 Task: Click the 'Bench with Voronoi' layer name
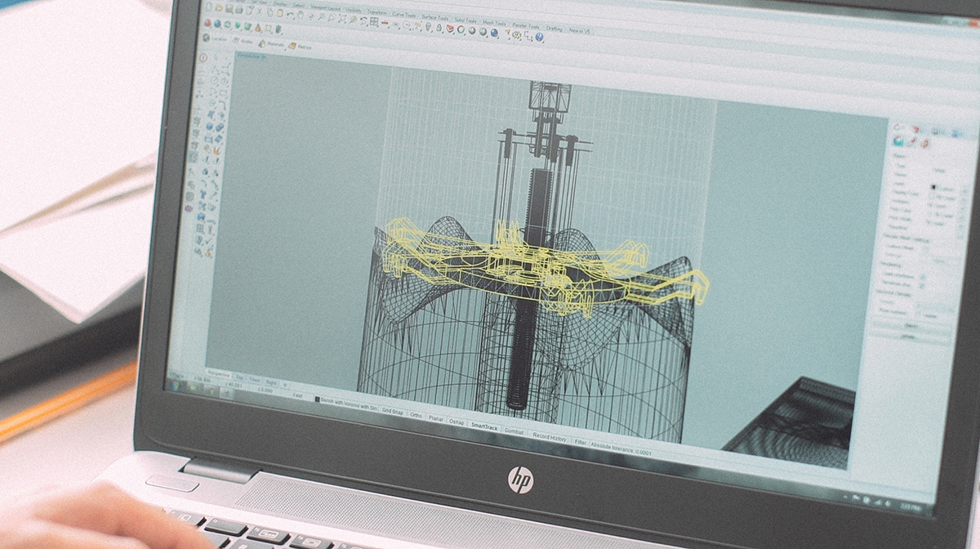click(x=349, y=404)
